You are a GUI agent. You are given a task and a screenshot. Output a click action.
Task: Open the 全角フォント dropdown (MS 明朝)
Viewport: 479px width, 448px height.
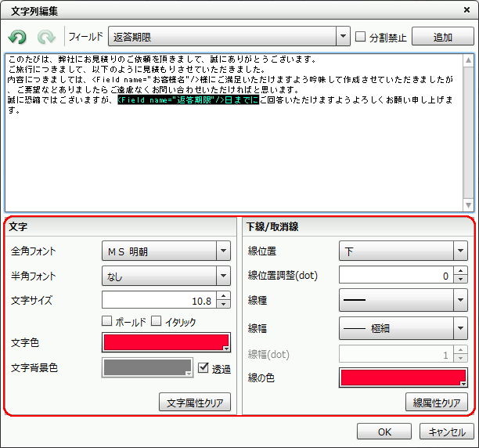point(166,251)
